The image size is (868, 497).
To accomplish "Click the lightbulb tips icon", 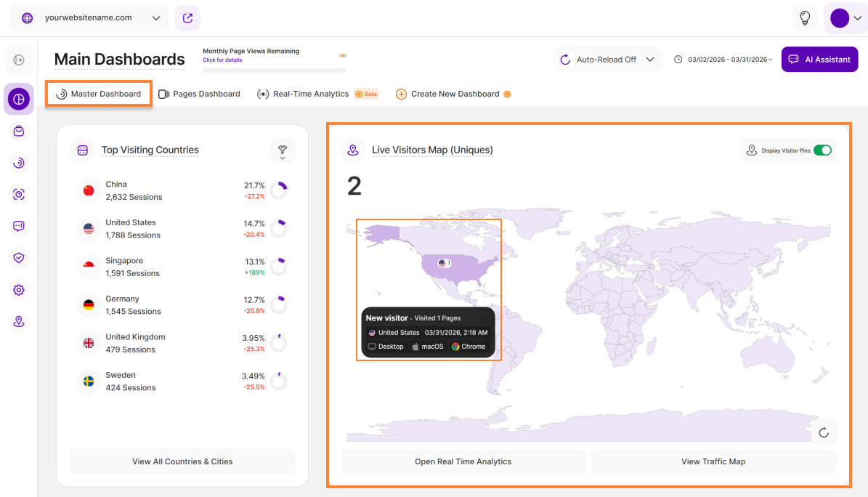I will point(805,18).
